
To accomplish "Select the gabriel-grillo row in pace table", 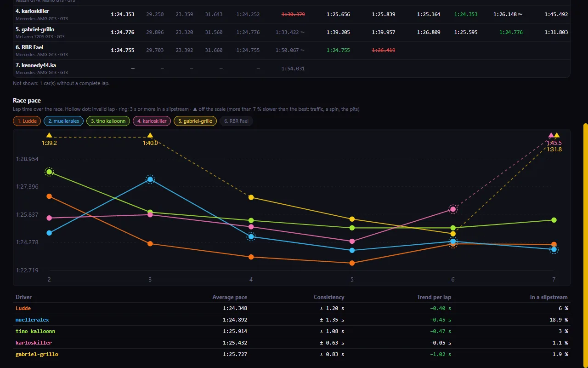I will click(x=292, y=354).
